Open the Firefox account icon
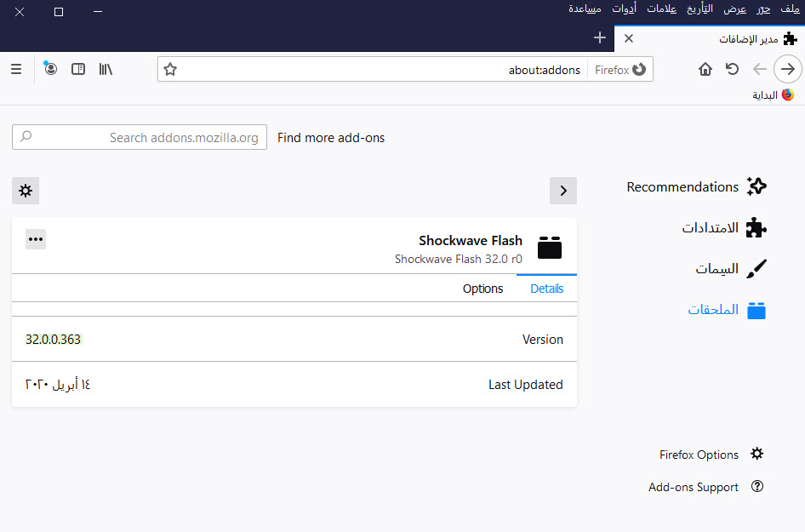Screen dimensions: 805x532 click(50, 68)
